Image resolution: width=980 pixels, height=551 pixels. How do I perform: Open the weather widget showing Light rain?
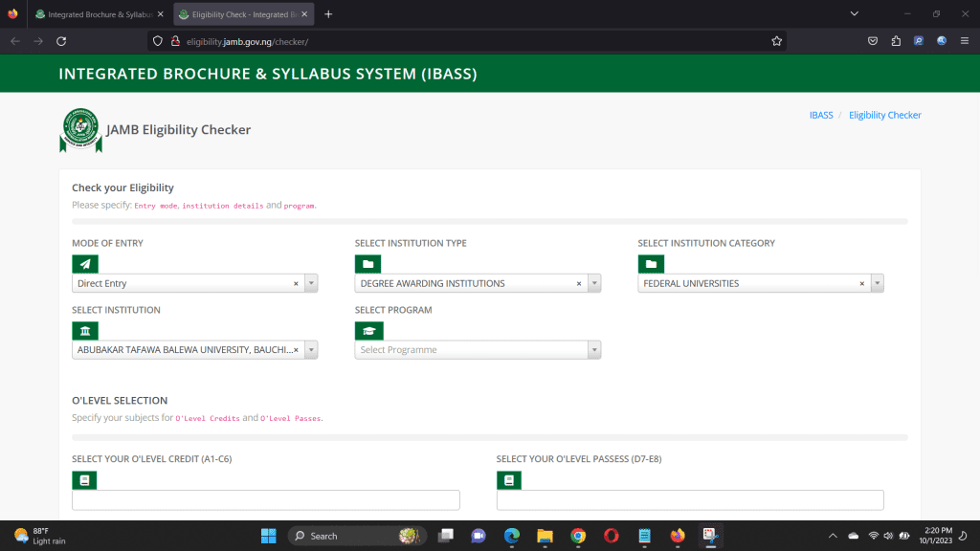pyautogui.click(x=40, y=536)
